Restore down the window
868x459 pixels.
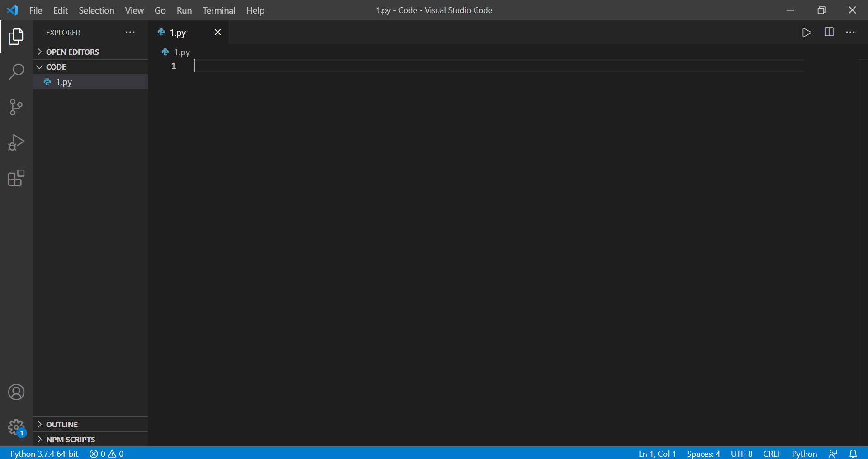[x=821, y=10]
